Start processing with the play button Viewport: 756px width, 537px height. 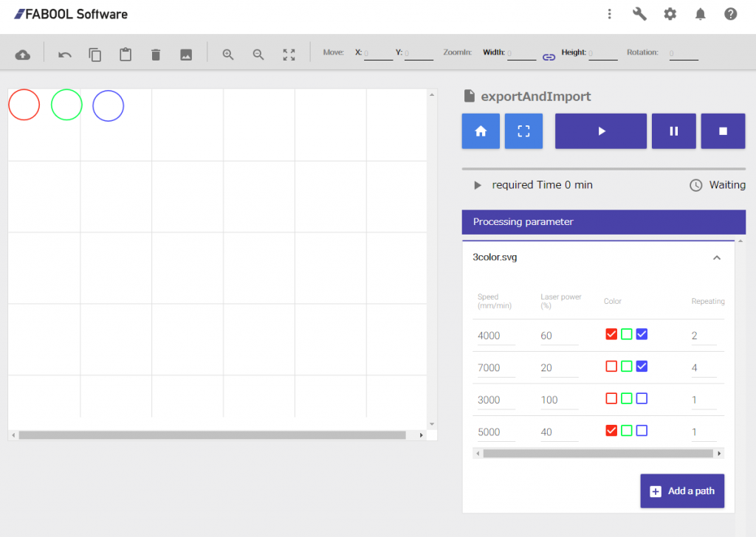pos(600,131)
